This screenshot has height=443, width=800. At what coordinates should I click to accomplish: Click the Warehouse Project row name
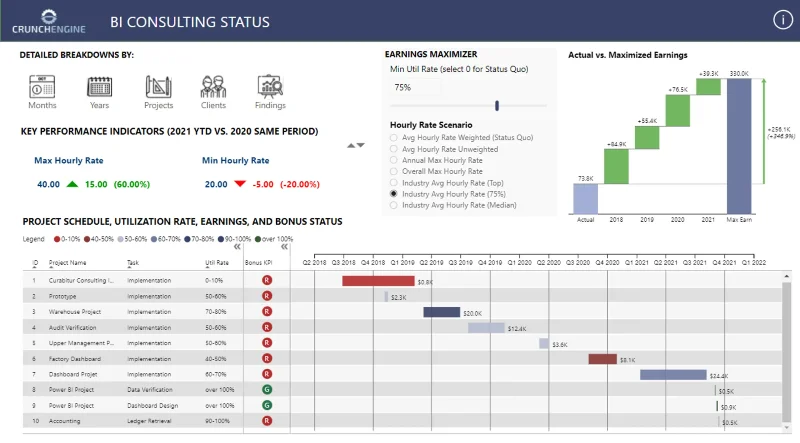pos(74,312)
